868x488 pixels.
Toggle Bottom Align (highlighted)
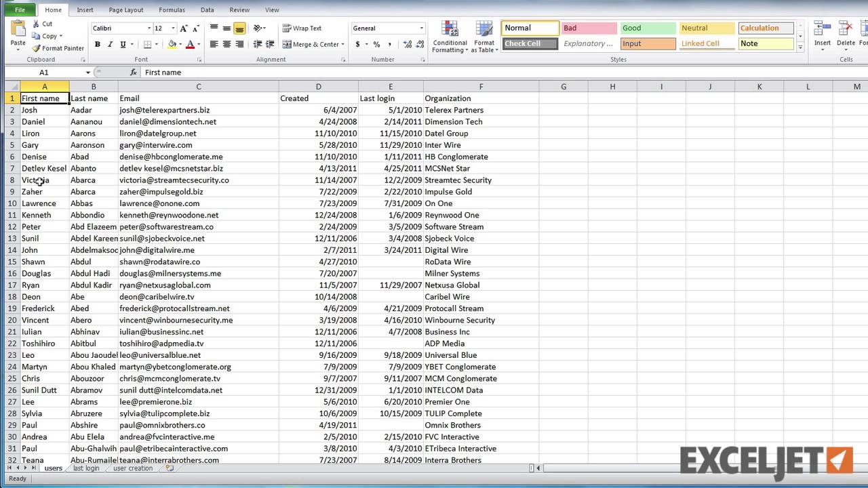click(239, 28)
